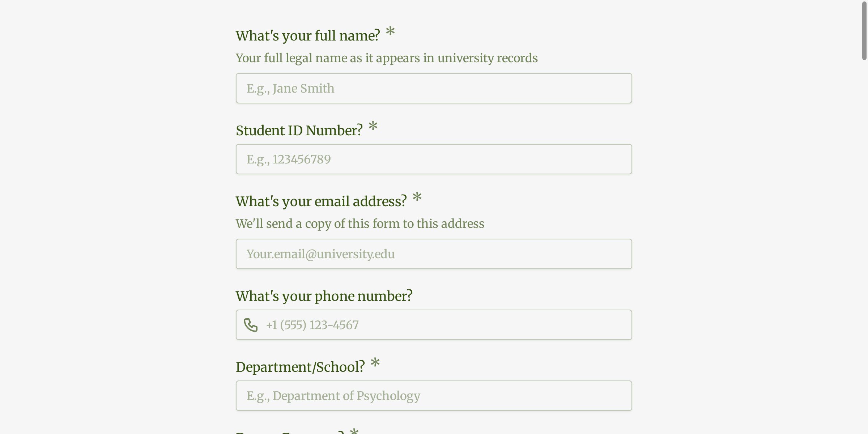This screenshot has height=434, width=868.
Task: Click the phone icon in phone number field
Action: pos(250,325)
